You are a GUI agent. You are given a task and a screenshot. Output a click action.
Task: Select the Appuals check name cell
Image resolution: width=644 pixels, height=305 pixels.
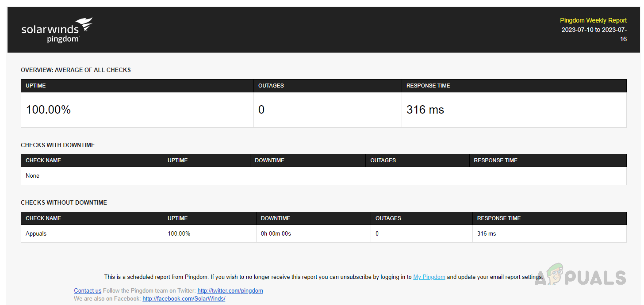pos(92,233)
